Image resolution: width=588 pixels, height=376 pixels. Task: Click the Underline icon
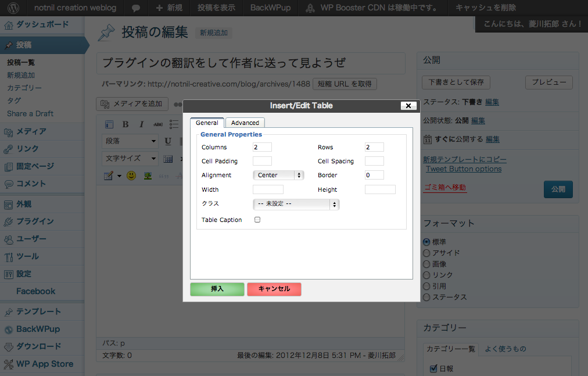tap(168, 141)
